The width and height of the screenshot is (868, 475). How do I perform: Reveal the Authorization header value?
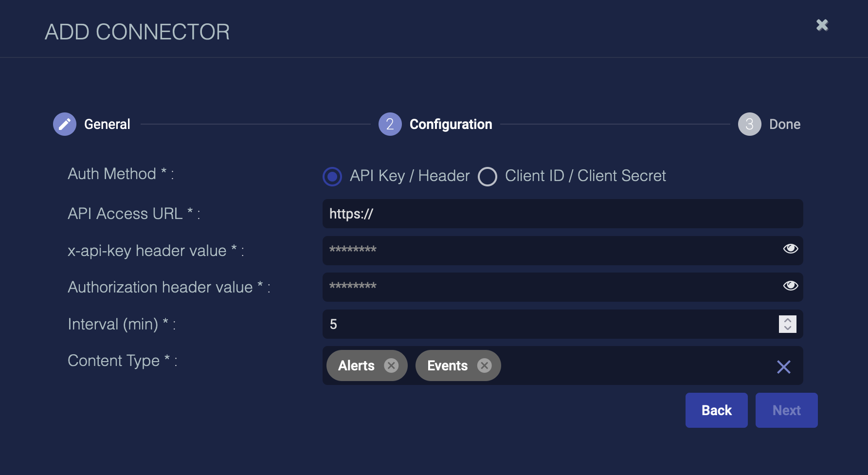[790, 286]
